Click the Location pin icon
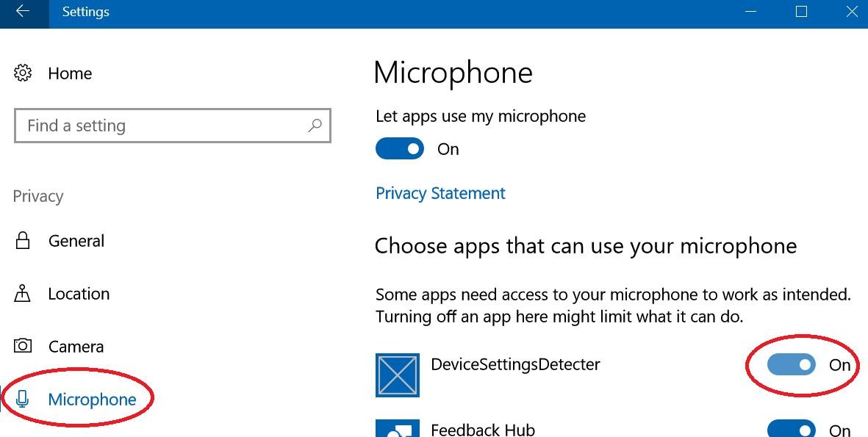The image size is (868, 437). [x=22, y=293]
